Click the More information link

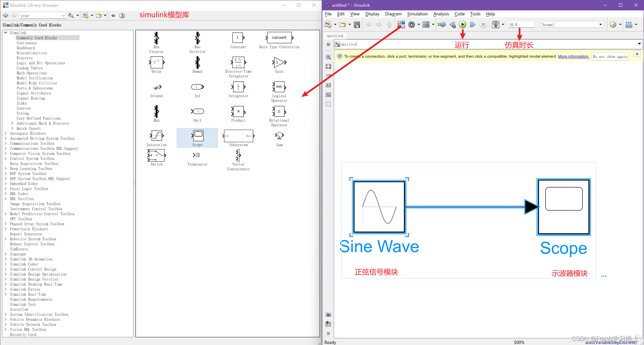[574, 56]
